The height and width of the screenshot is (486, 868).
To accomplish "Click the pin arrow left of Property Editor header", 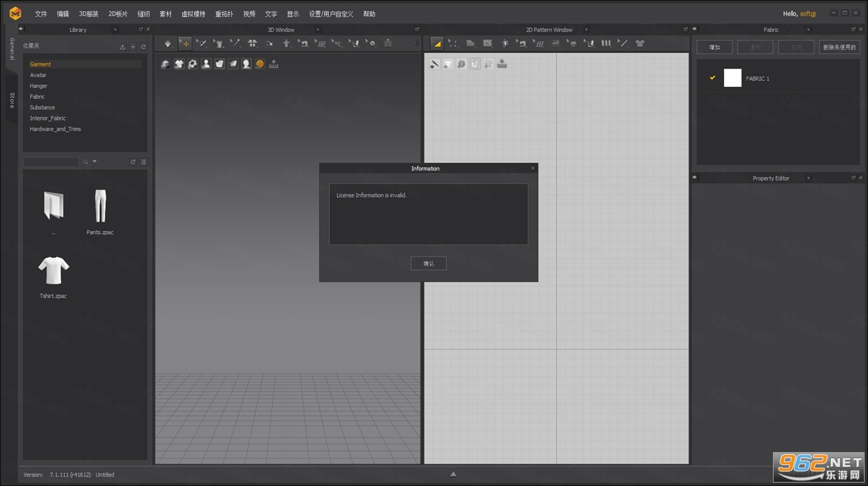I will click(694, 178).
